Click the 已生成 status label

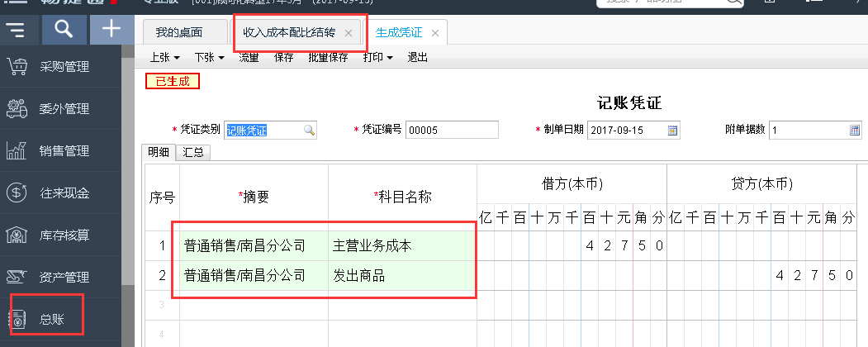coord(172,82)
